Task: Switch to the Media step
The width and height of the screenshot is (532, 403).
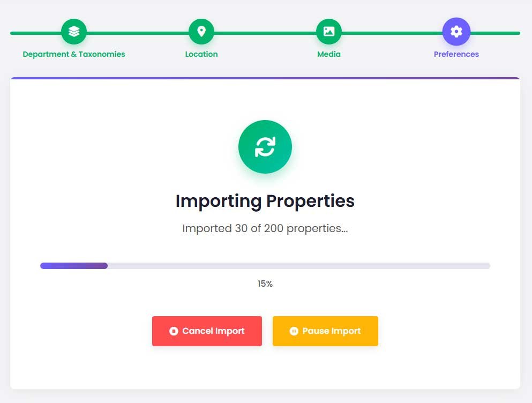Action: (328, 54)
